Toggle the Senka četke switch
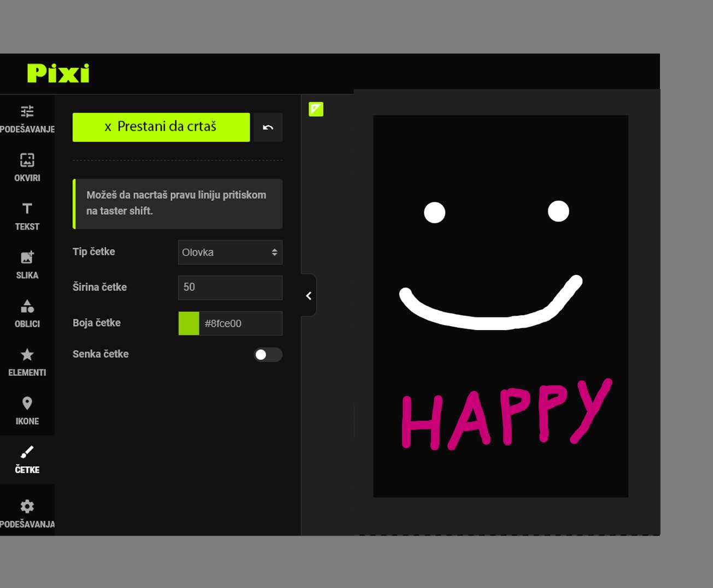The width and height of the screenshot is (713, 588). (x=268, y=355)
